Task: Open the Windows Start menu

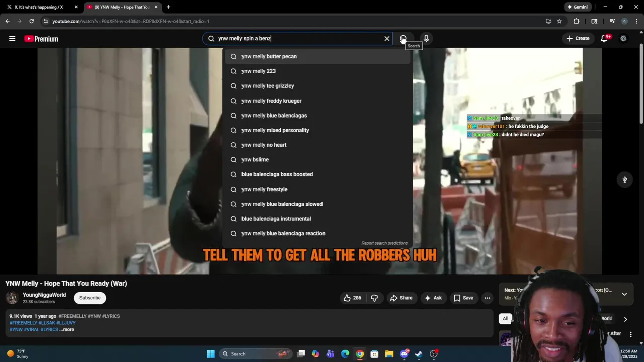Action: [x=211, y=354]
